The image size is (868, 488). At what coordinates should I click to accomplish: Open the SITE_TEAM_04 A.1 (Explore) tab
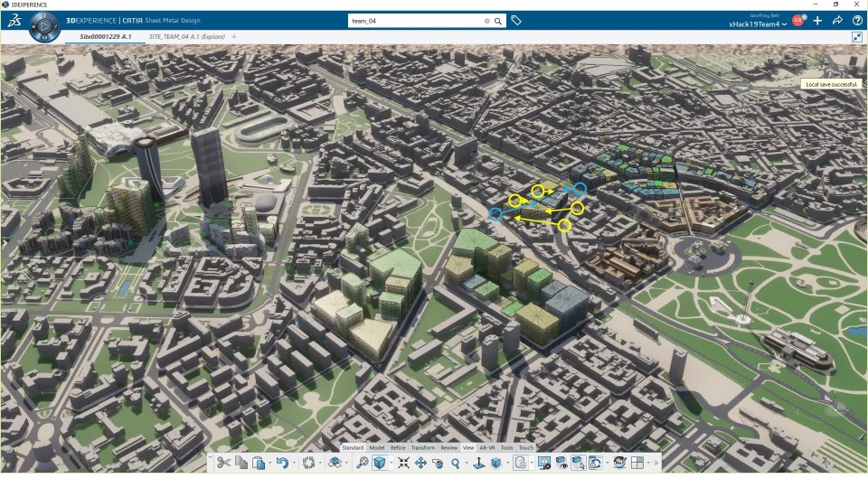point(186,37)
